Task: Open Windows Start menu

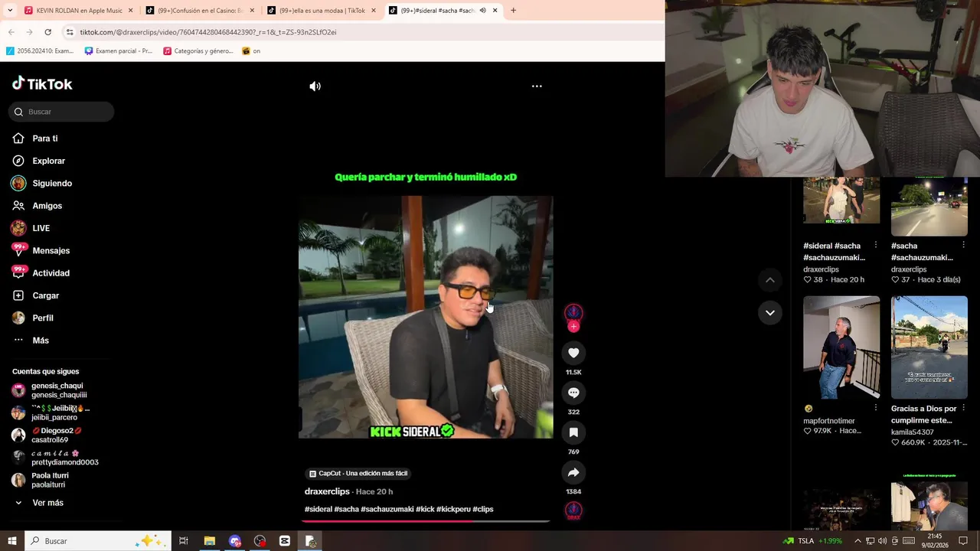Action: pyautogui.click(x=11, y=541)
